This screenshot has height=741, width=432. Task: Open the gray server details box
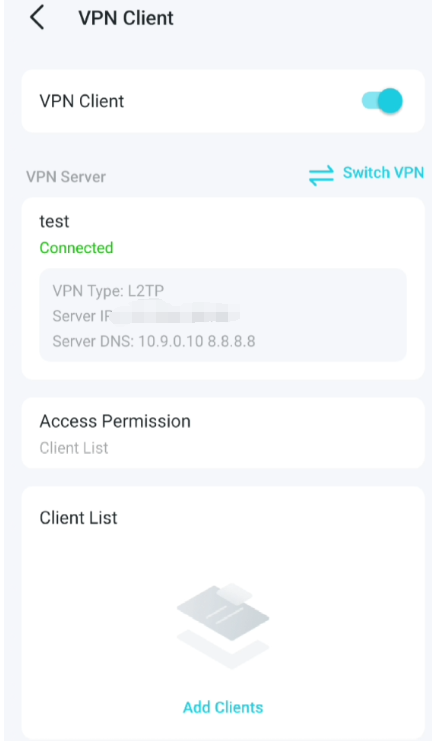click(223, 315)
